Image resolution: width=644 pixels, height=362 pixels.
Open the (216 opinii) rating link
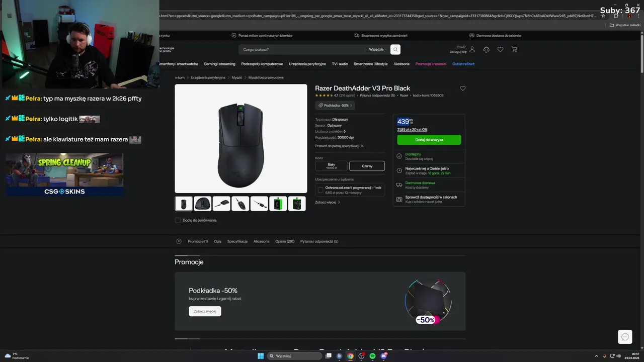point(347,95)
